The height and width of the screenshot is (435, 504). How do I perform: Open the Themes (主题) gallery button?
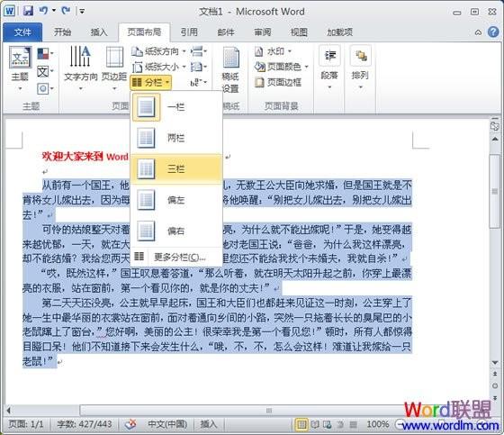20,68
